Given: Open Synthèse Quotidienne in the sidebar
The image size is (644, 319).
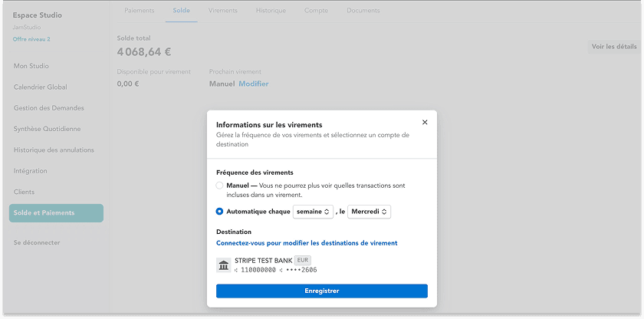Looking at the screenshot, I should (x=48, y=129).
